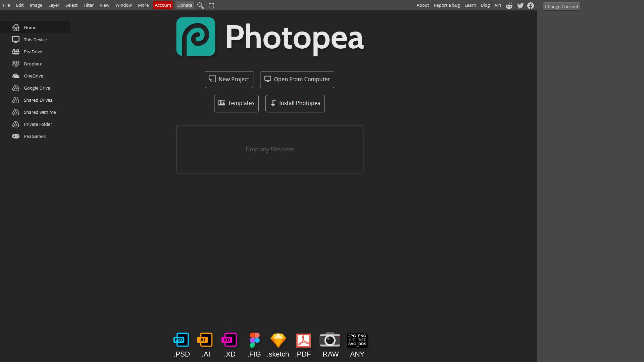Screen dimensions: 644x362
Task: Click the Google Drive triangle icon
Action: tap(16, 88)
